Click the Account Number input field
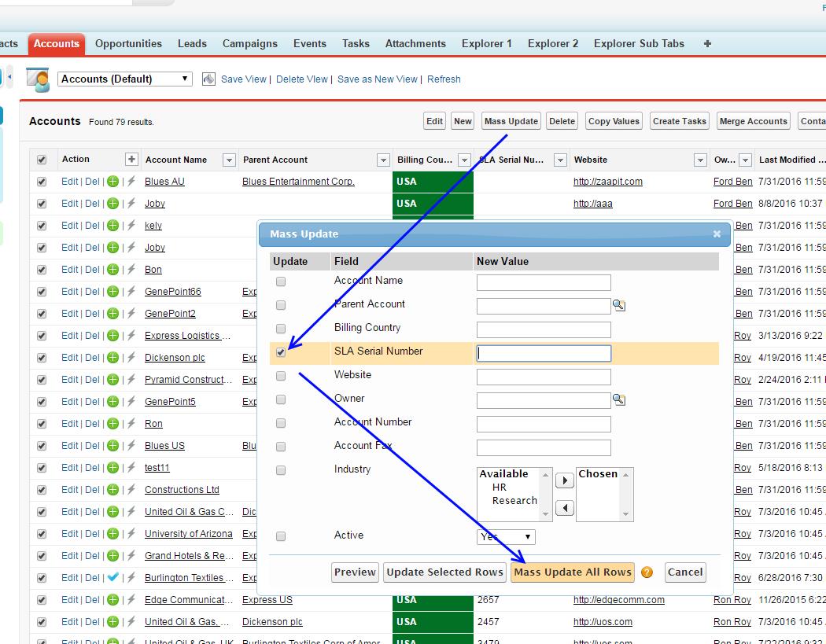826x644 pixels. pyautogui.click(x=544, y=424)
